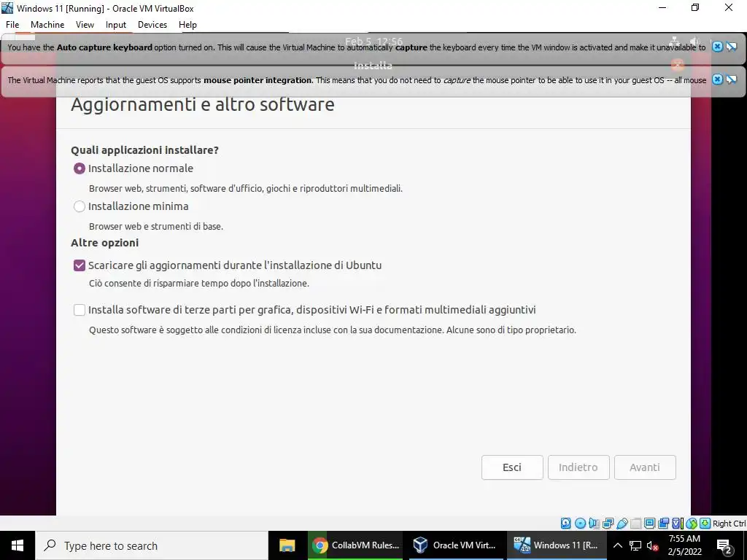Click the display settings indicator icon
The height and width of the screenshot is (560, 747).
(x=649, y=524)
